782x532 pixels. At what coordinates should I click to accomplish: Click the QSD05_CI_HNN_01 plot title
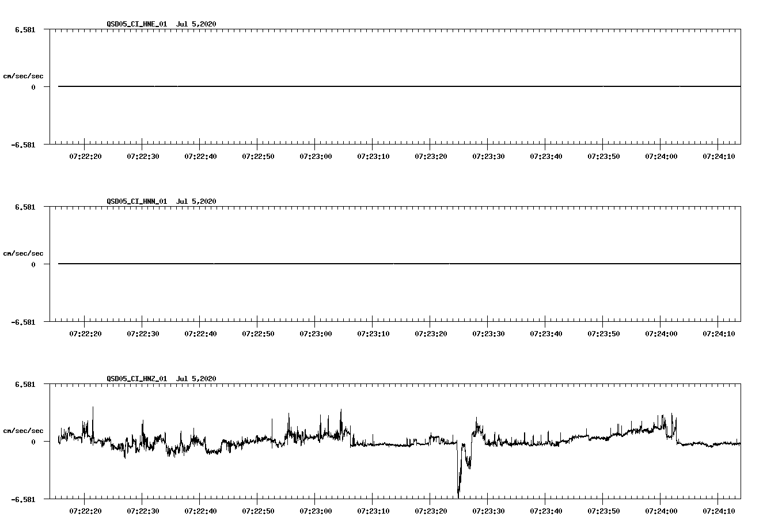(161, 202)
